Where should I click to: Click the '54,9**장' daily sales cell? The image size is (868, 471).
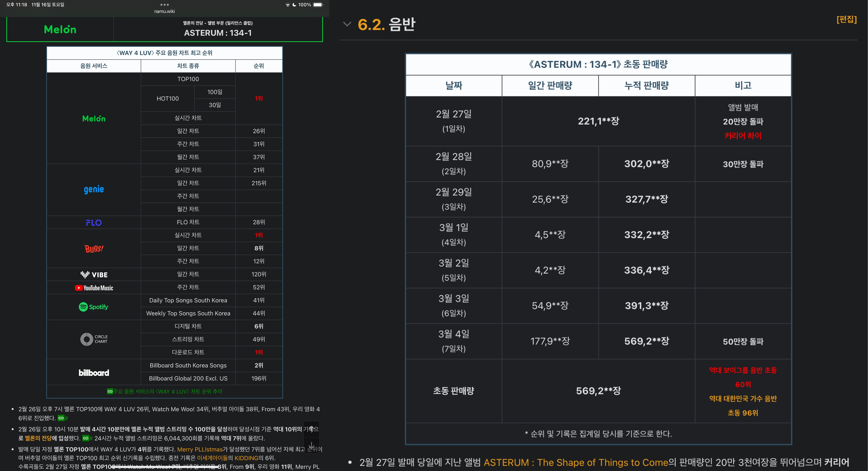coord(550,305)
